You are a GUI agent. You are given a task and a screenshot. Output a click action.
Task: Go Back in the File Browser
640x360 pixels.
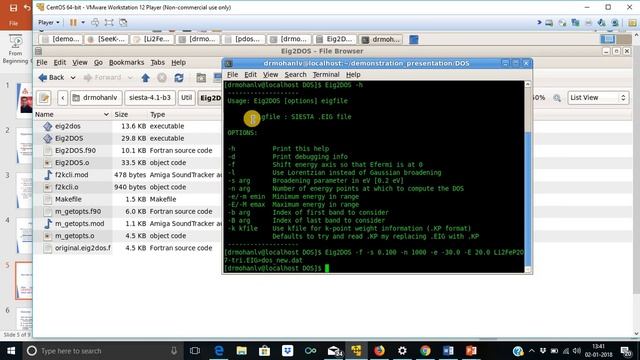coord(51,78)
